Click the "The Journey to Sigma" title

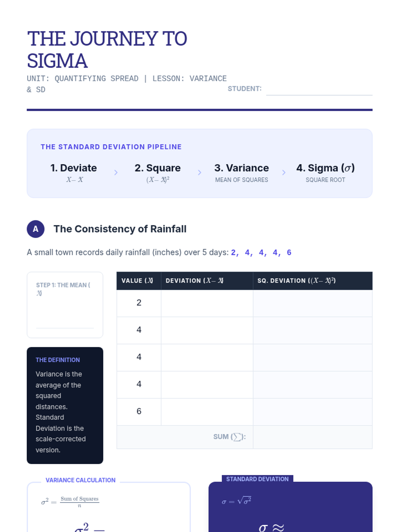(107, 49)
